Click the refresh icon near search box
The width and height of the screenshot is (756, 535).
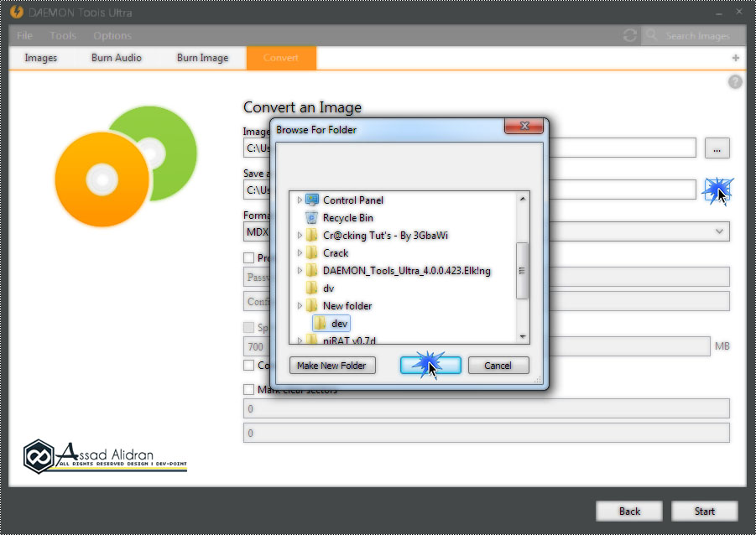[x=629, y=36]
